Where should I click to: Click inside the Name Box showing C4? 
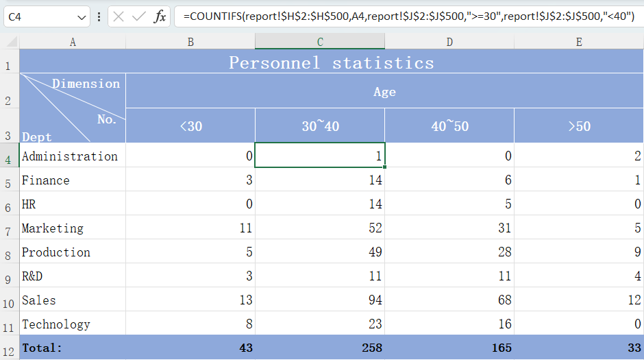pyautogui.click(x=40, y=16)
